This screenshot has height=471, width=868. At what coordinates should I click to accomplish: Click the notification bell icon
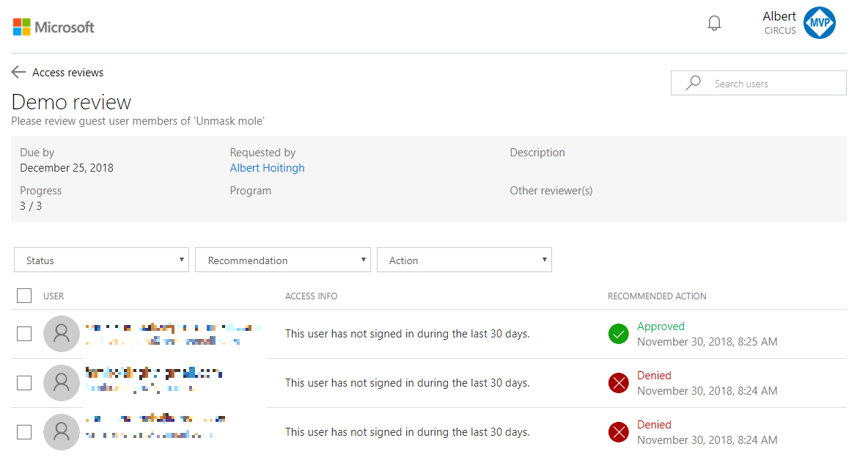pyautogui.click(x=714, y=23)
